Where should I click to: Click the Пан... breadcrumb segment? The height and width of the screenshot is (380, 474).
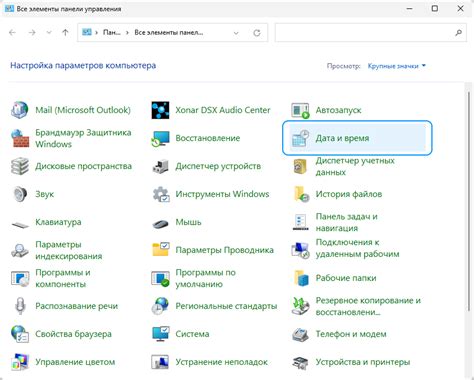pos(112,33)
